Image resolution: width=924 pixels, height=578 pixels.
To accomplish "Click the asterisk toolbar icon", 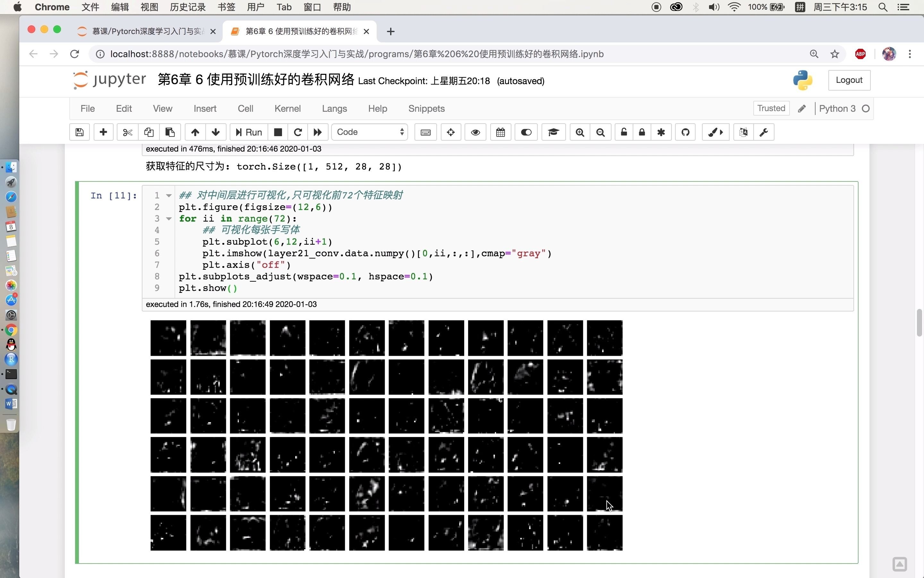I will point(661,132).
